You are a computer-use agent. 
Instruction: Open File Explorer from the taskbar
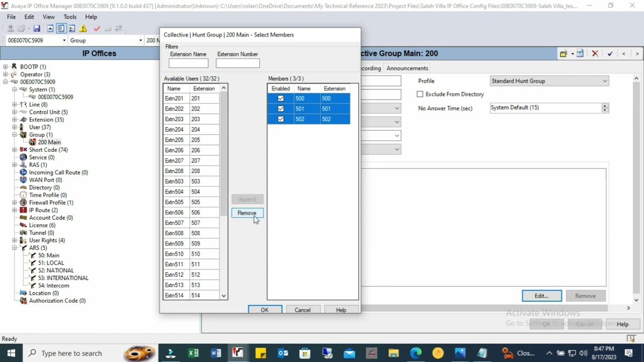[x=393, y=353]
